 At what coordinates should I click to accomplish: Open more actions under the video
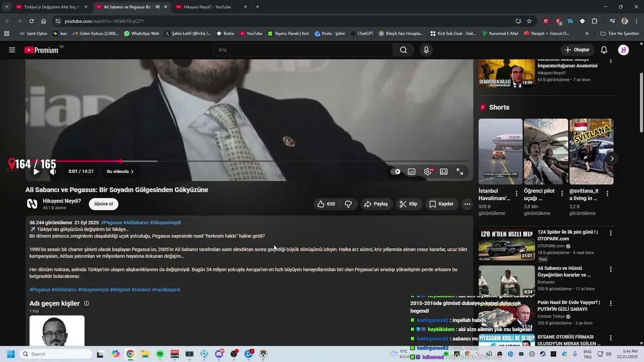[x=467, y=204]
